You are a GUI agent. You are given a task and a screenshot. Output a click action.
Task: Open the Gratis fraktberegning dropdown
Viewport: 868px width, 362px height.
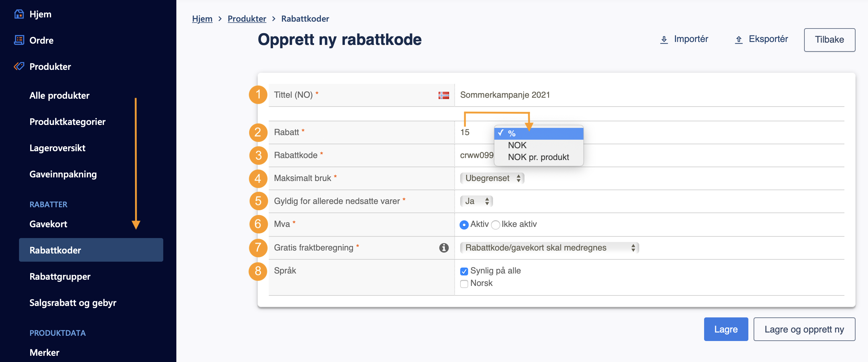pyautogui.click(x=550, y=248)
